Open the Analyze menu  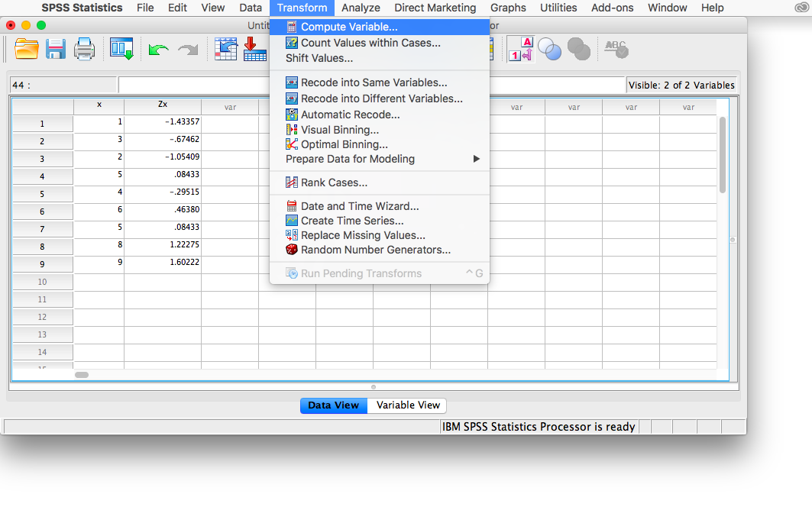(x=361, y=8)
